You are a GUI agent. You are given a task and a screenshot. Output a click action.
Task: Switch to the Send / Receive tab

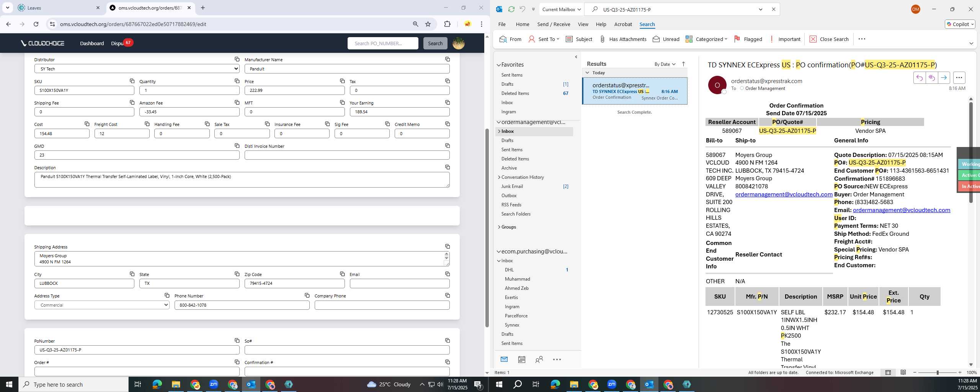(x=554, y=24)
